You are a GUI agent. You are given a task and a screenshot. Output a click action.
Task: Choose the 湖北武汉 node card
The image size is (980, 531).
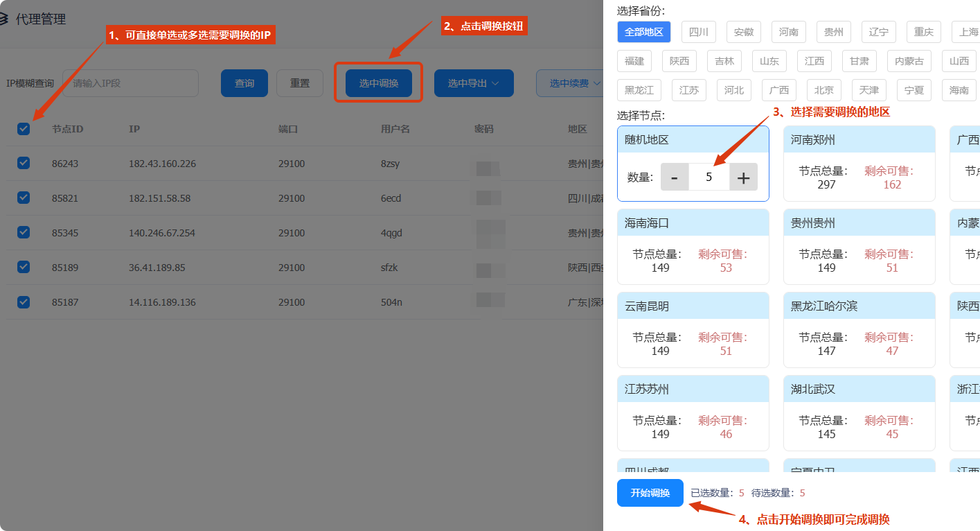[x=859, y=413]
